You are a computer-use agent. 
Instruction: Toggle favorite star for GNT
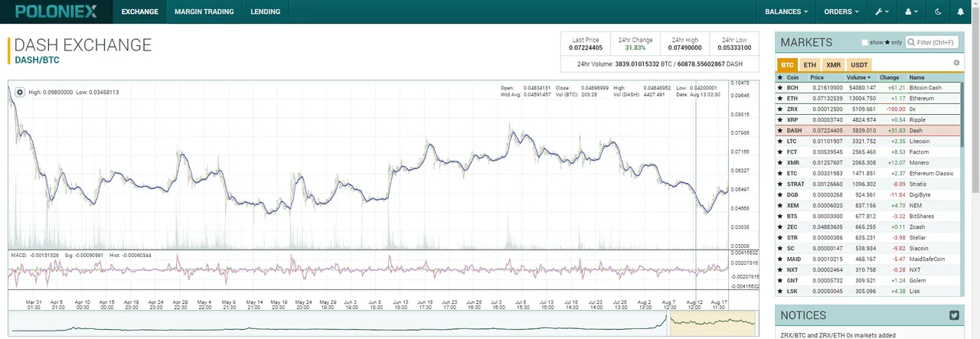pyautogui.click(x=780, y=281)
